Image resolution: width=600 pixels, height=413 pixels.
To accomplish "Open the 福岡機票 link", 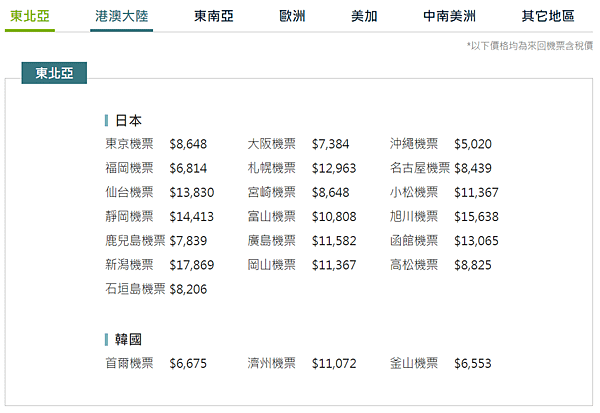I will (129, 168).
